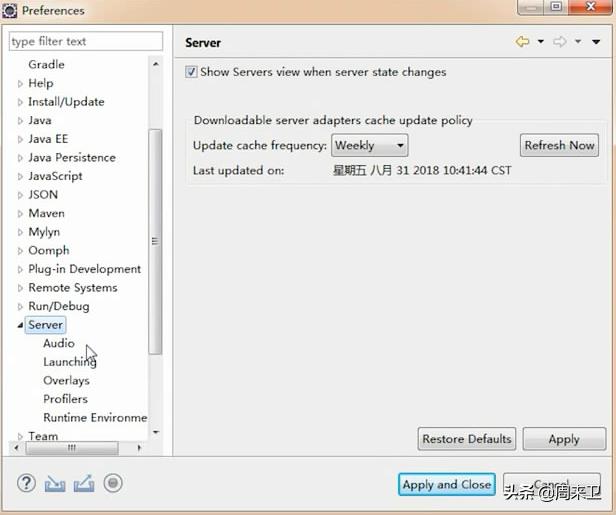Viewport: 616px width, 515px height.
Task: Open the view menu arrow beside forward history
Action: click(x=597, y=42)
